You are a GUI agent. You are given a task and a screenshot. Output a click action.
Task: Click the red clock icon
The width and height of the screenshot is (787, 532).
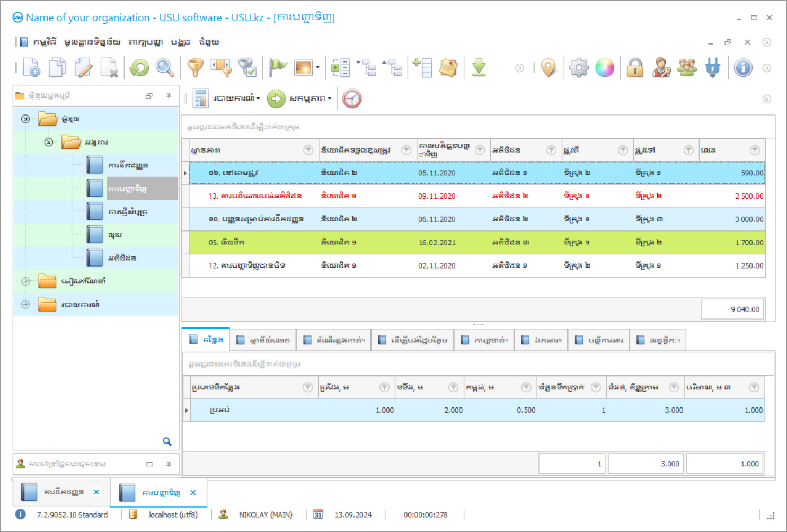(352, 99)
